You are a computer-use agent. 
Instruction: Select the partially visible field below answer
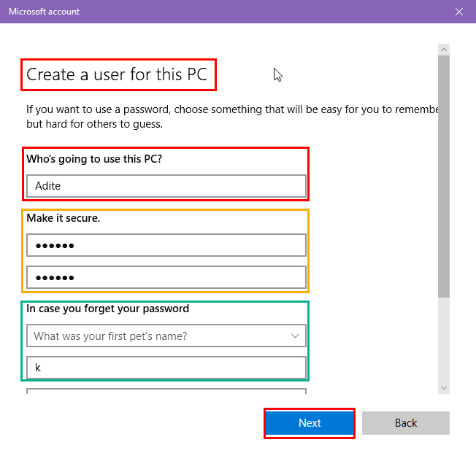click(166, 391)
